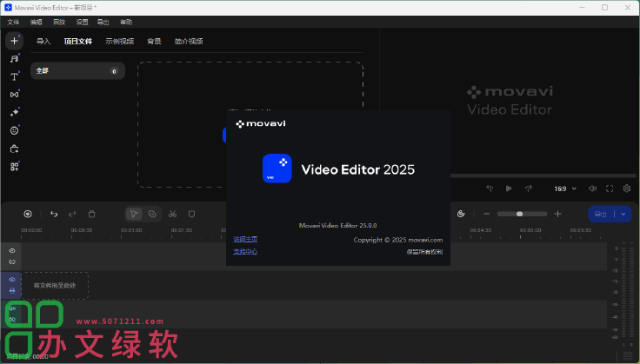This screenshot has width=640, height=364.
Task: Select the 全部 category with count 0
Action: tap(77, 71)
